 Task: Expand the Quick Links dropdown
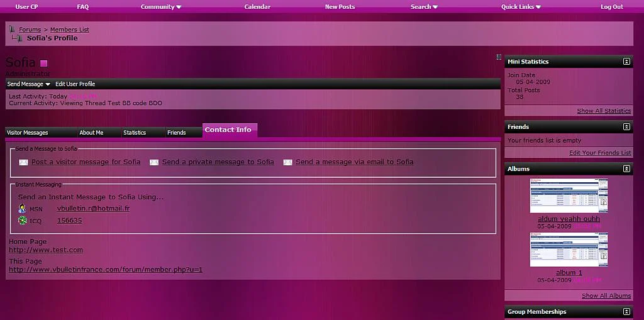point(521,7)
